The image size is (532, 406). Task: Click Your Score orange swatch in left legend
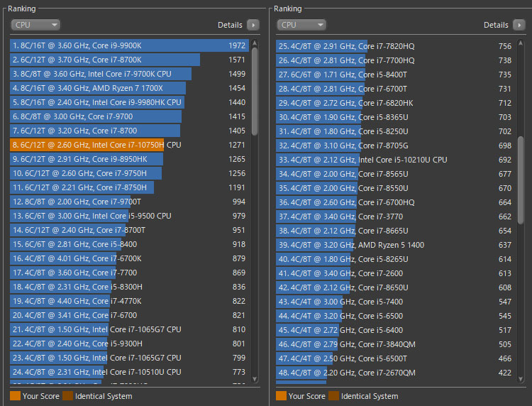click(x=15, y=396)
